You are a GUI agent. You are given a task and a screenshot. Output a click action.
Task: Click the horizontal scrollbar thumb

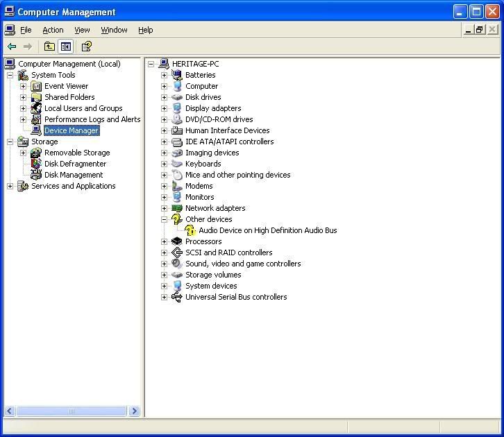[x=71, y=411]
